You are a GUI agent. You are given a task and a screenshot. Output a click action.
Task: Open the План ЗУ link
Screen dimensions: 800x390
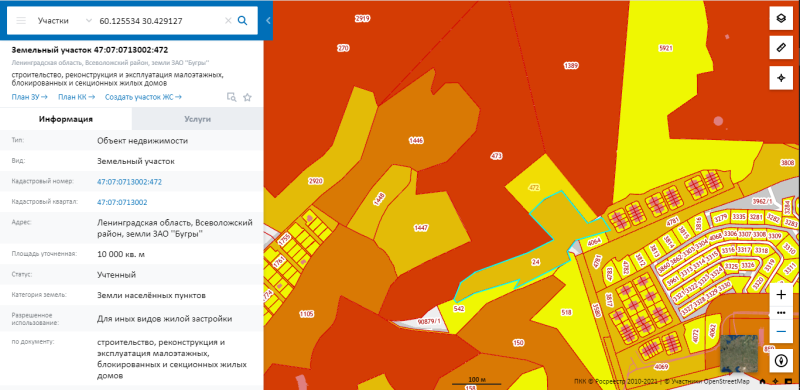30,97
